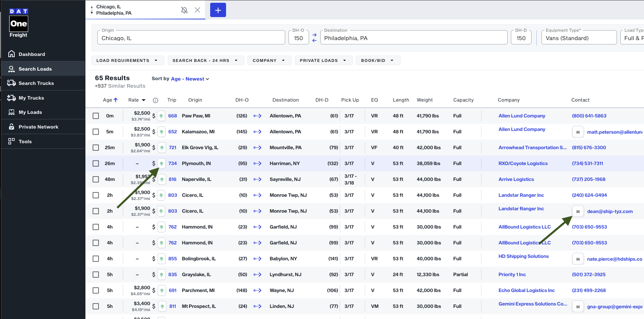Open Search Trucks in the sidebar

pyautogui.click(x=36, y=83)
